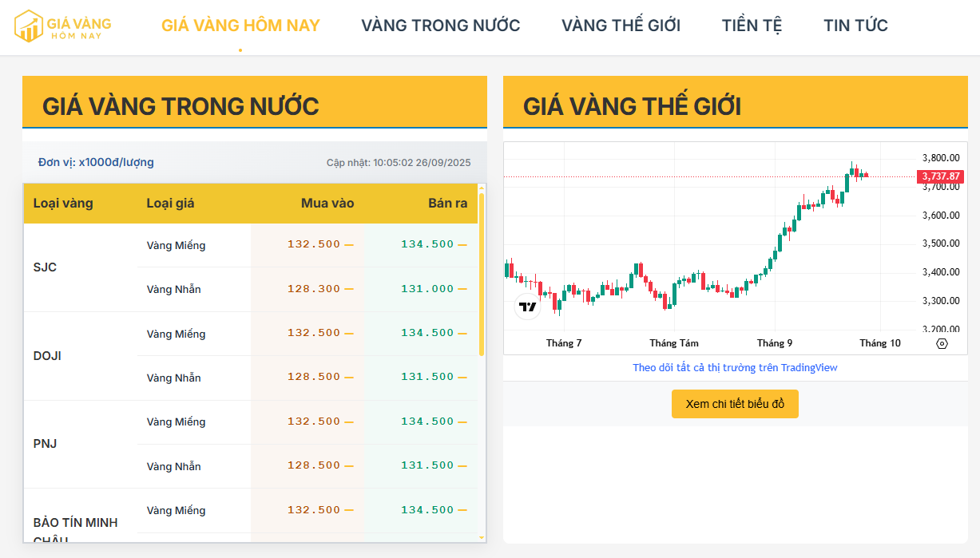Click the scroll-up arrow in price table
This screenshot has height=558, width=980.
[482, 188]
